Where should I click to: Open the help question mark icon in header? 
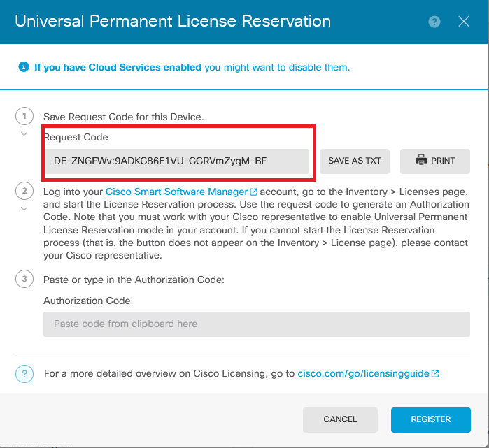click(x=434, y=22)
